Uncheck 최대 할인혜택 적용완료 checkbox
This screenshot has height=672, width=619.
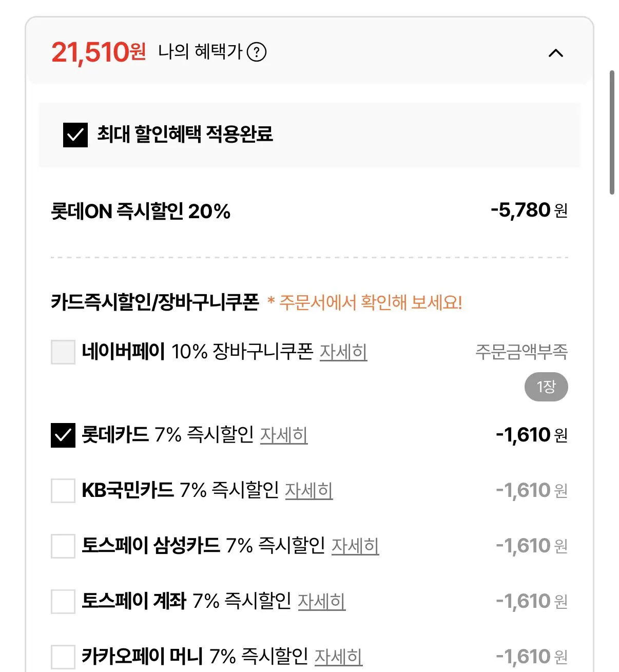75,135
